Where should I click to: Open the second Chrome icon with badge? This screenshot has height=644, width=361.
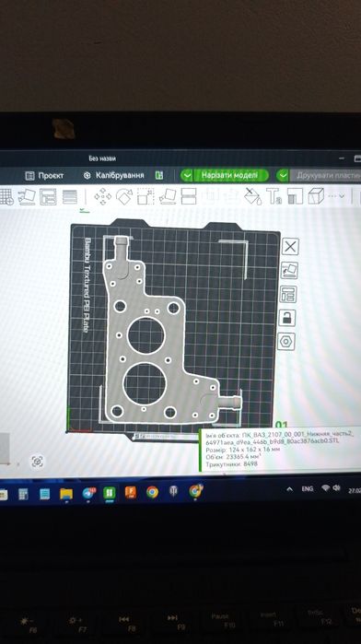[x=195, y=491]
